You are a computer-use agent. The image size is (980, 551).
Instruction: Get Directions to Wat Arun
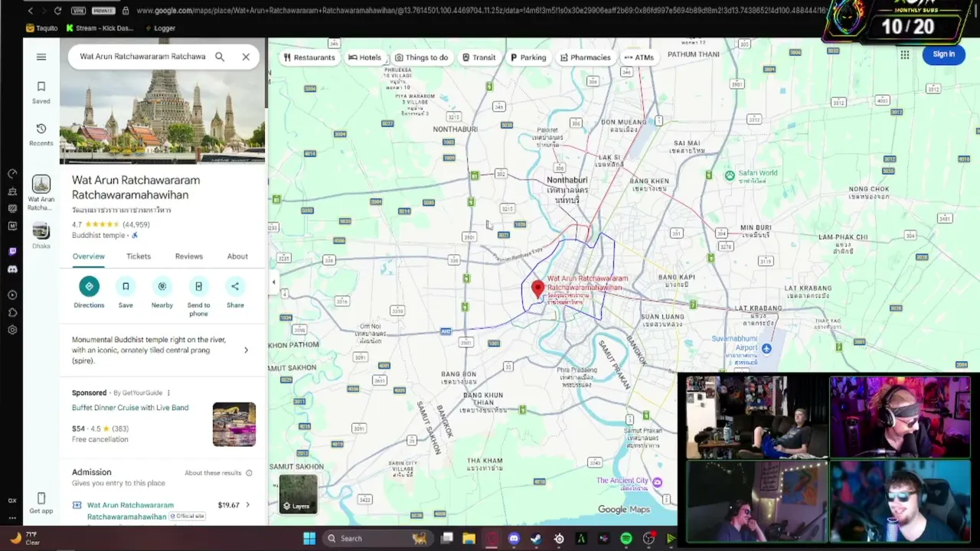[x=89, y=293]
